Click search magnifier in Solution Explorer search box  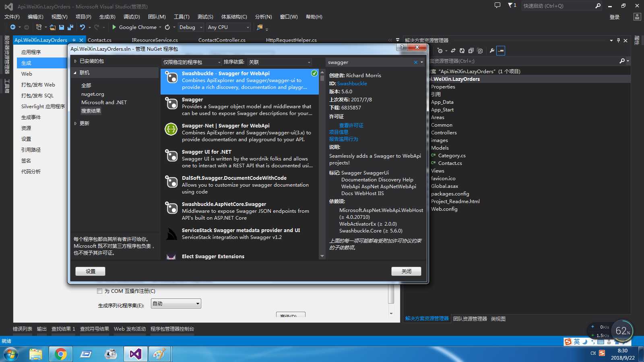[x=622, y=61]
